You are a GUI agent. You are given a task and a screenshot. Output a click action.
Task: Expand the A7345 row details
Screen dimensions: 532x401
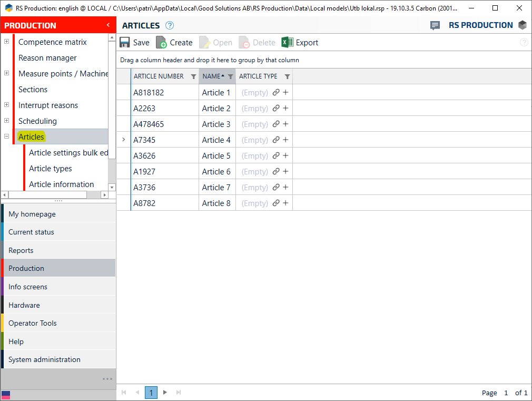pyautogui.click(x=124, y=140)
